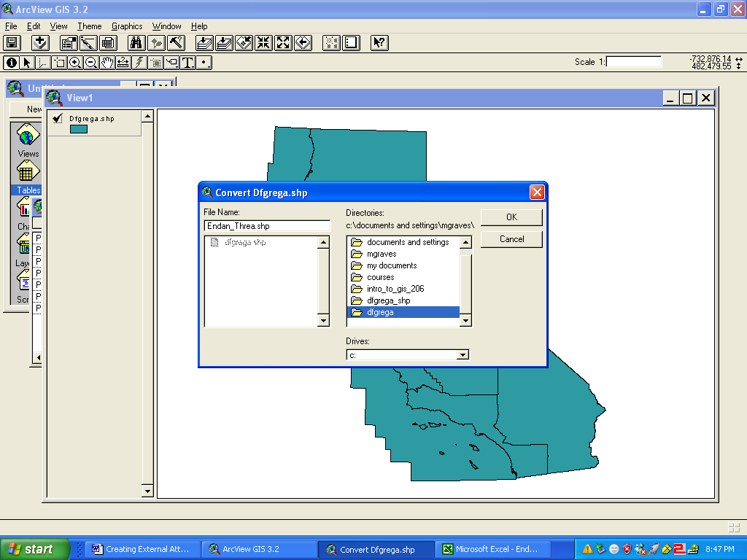Close the Convert Dfgrega.shp dialog

tap(537, 192)
